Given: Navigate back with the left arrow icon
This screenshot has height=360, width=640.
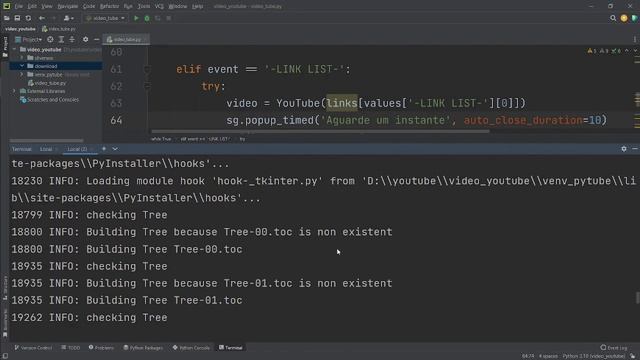Looking at the screenshot, I should point(42,18).
